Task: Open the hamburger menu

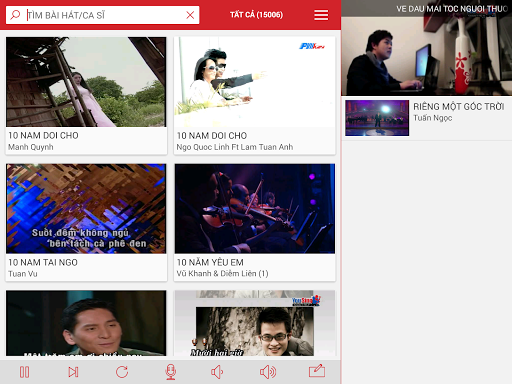Action: (321, 15)
